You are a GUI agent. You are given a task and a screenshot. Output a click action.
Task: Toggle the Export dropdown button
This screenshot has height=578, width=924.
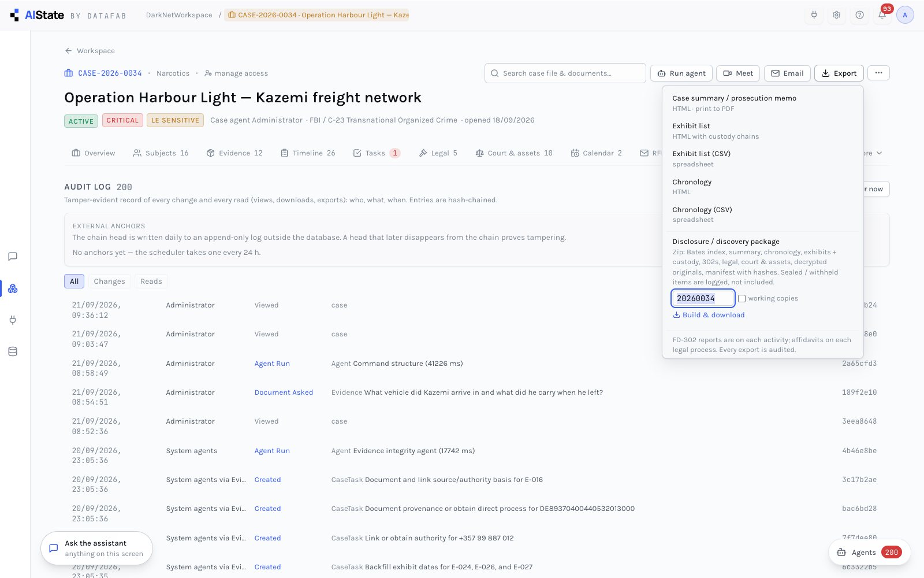839,73
